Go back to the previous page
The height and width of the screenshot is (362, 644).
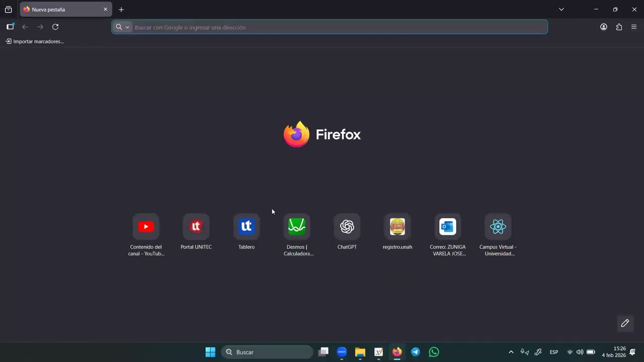click(x=25, y=27)
